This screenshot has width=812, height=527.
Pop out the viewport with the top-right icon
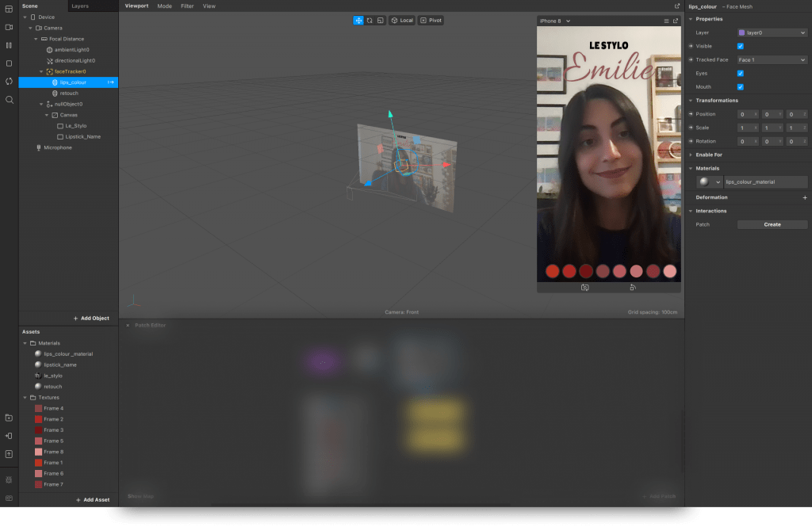click(677, 6)
